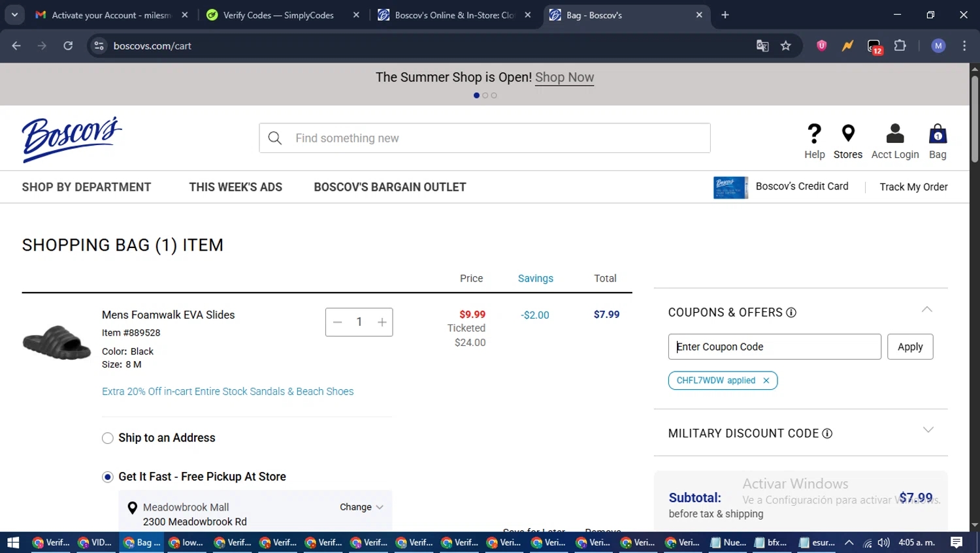
Task: Click Coupons & Offers info icon
Action: pyautogui.click(x=791, y=313)
